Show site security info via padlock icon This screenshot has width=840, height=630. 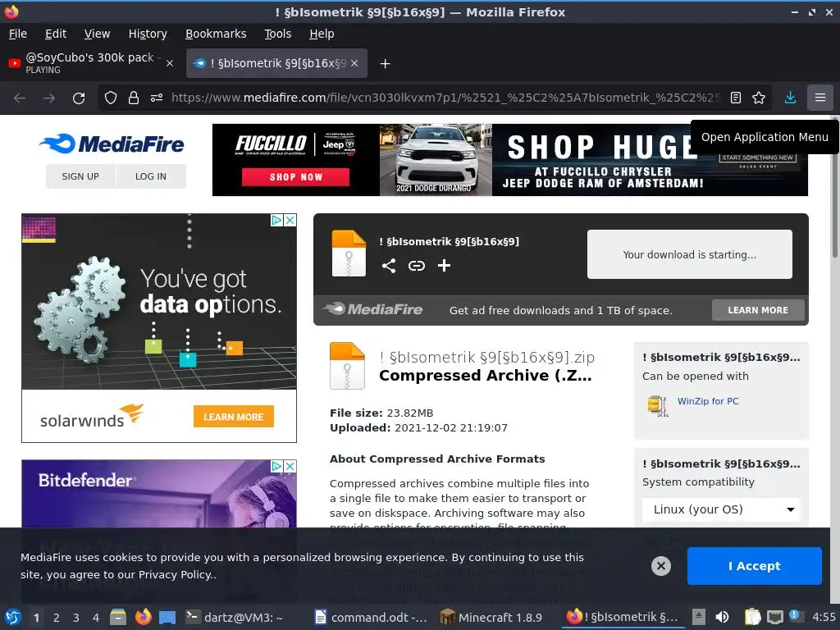(134, 98)
